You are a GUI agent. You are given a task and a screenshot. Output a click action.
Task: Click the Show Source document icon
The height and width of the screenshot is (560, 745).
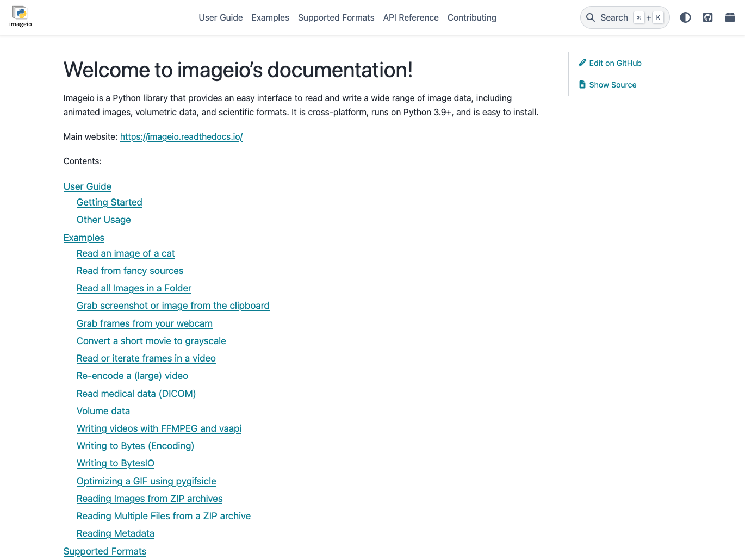click(582, 85)
